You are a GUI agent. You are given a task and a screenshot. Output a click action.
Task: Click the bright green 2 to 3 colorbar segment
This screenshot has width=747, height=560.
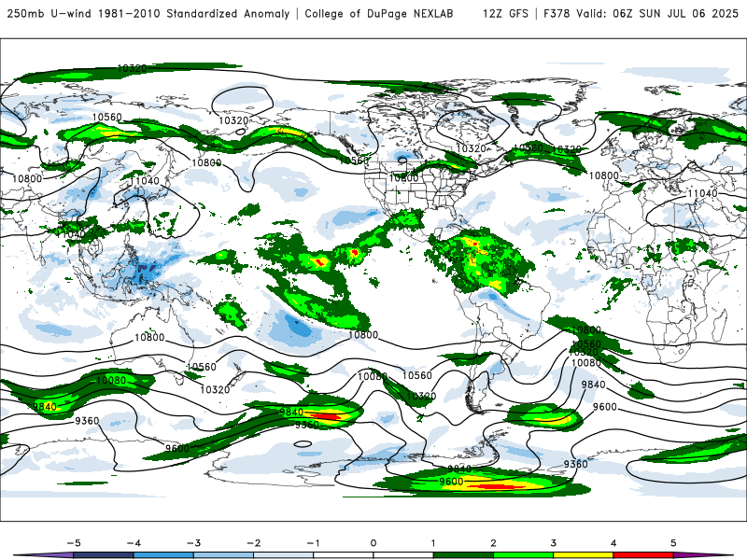[524, 555]
